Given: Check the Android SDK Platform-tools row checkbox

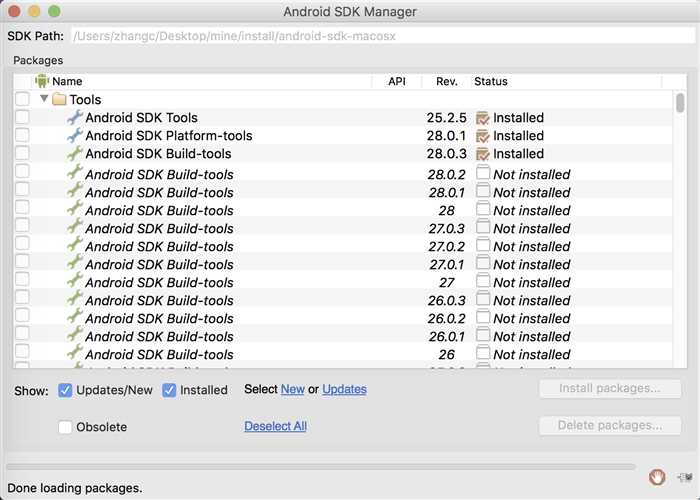Looking at the screenshot, I should point(22,135).
